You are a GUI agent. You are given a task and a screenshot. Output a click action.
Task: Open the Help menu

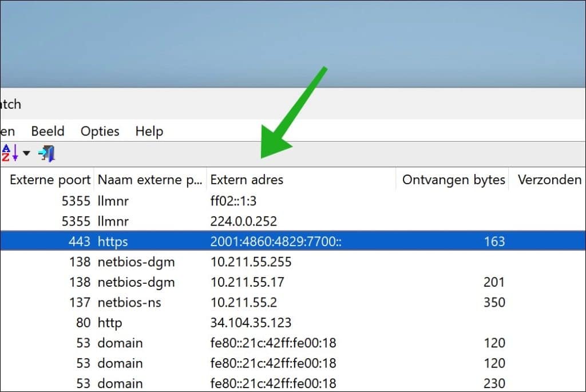149,131
